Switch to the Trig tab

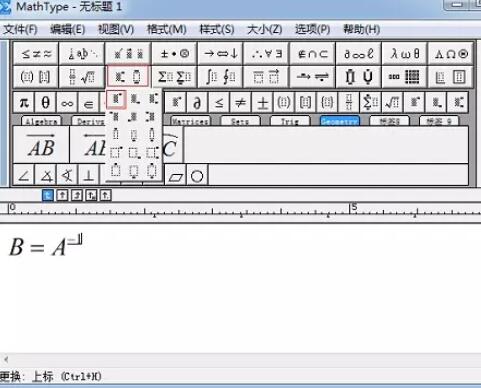[290, 121]
